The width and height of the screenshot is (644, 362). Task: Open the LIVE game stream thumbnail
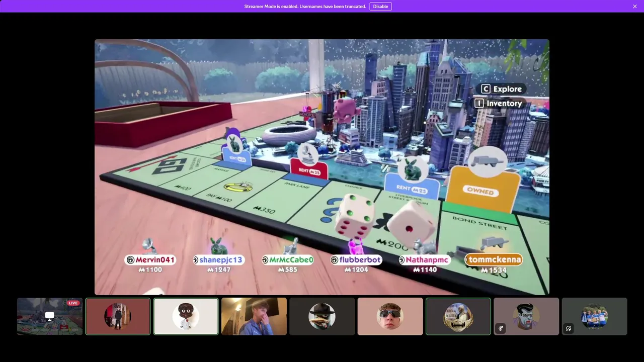(50, 316)
